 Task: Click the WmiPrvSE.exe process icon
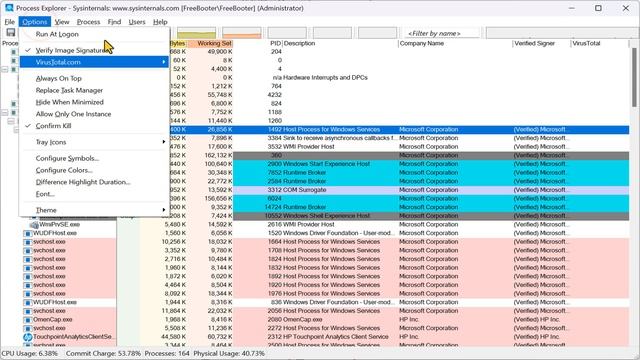pos(34,224)
